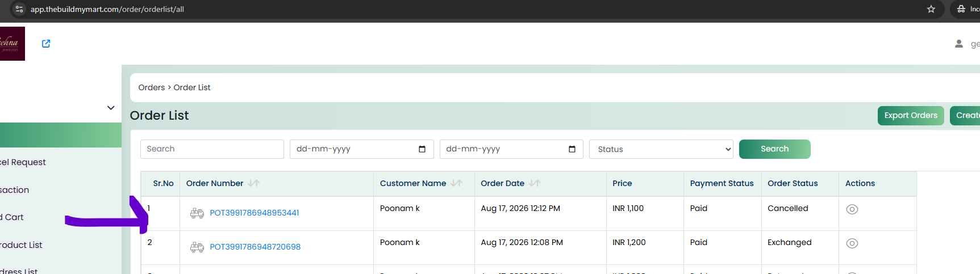Bookmark this page with the star icon
Screen dimensions: 980x274
tap(931, 9)
